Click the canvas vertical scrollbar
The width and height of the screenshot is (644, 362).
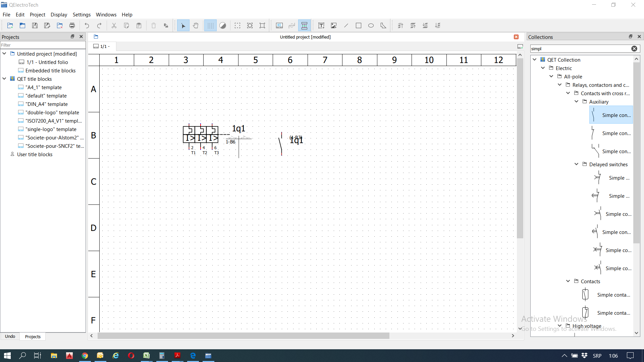click(x=520, y=147)
